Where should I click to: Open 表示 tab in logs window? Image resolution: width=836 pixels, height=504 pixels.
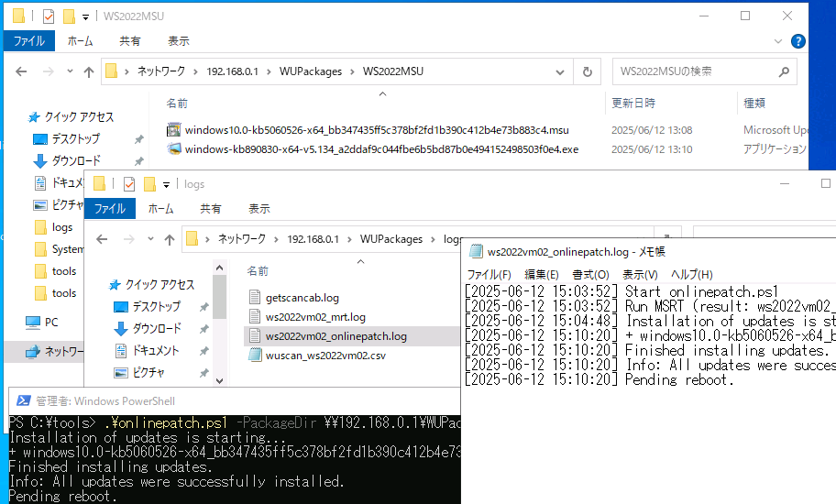pyautogui.click(x=259, y=208)
